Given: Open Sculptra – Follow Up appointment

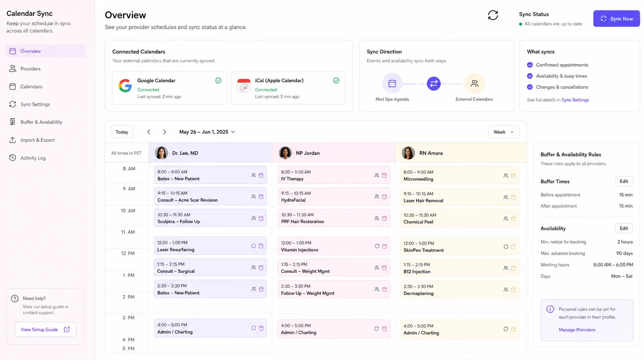Looking at the screenshot, I should (210, 218).
